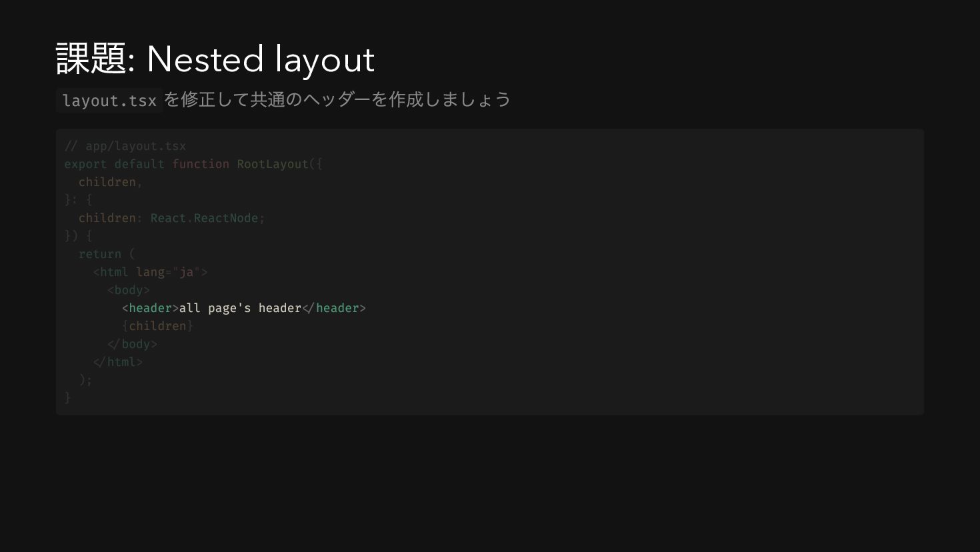The width and height of the screenshot is (980, 552).
Task: Click the default keyword in the code
Action: point(139,164)
